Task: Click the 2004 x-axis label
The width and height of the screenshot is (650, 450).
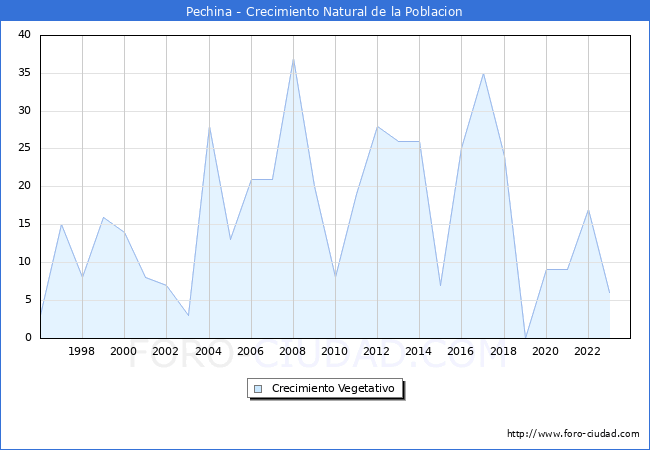Action: [209, 351]
